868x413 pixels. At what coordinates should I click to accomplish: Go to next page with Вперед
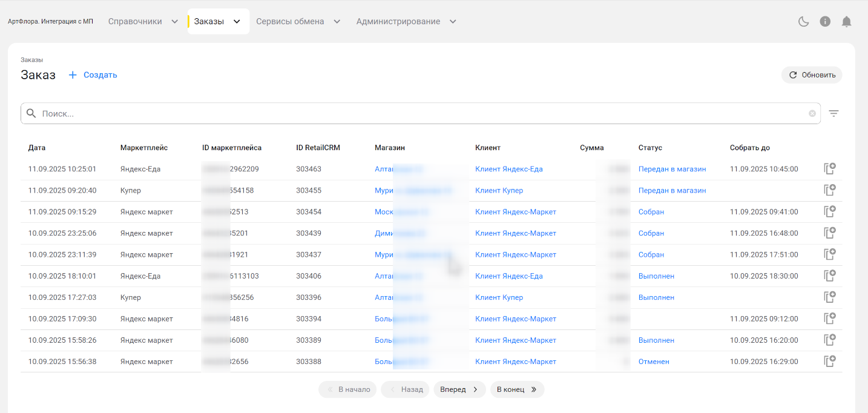(459, 389)
